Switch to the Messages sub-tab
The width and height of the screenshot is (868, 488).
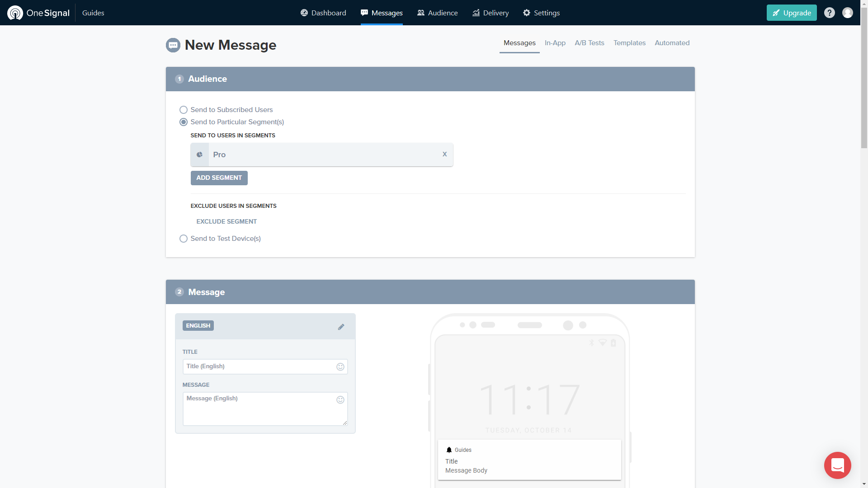click(519, 43)
